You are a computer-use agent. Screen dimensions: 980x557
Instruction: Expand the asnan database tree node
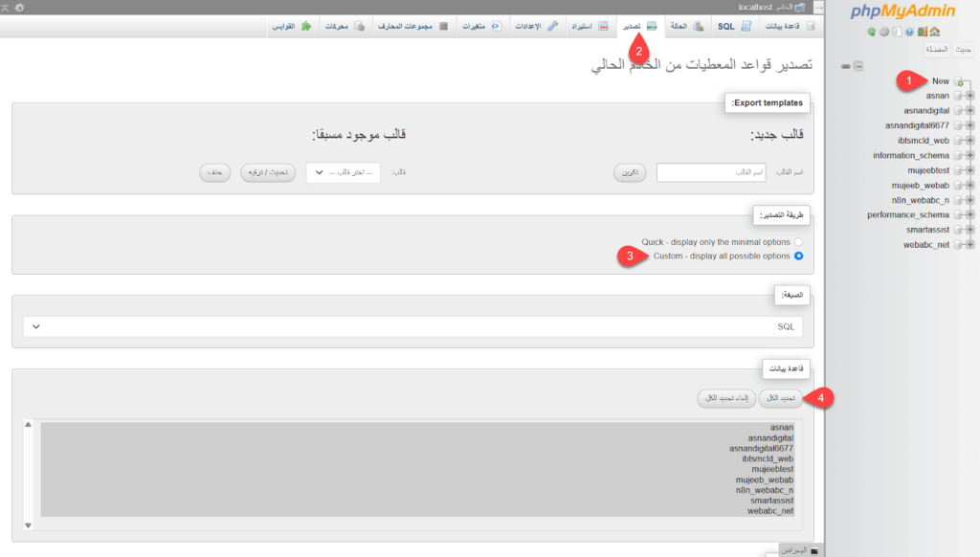(x=970, y=96)
